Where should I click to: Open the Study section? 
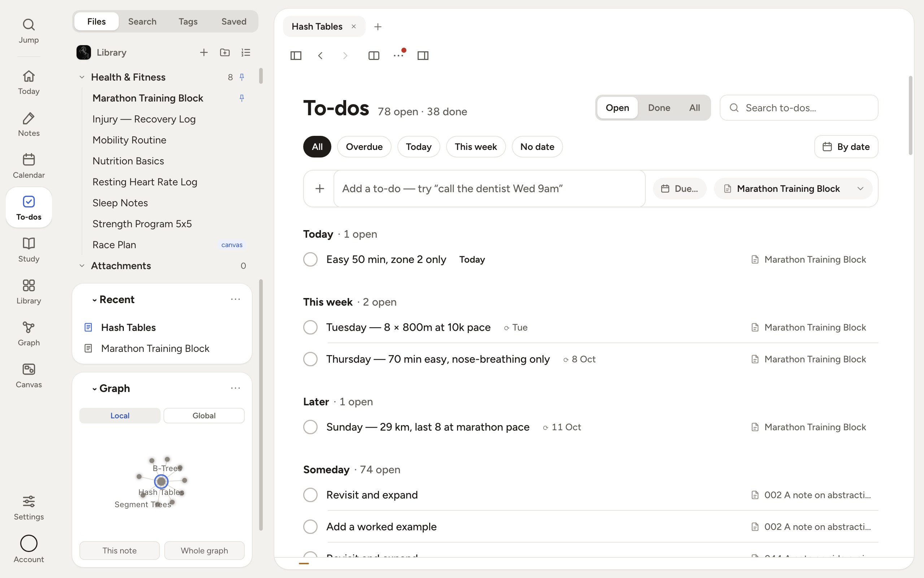point(29,250)
